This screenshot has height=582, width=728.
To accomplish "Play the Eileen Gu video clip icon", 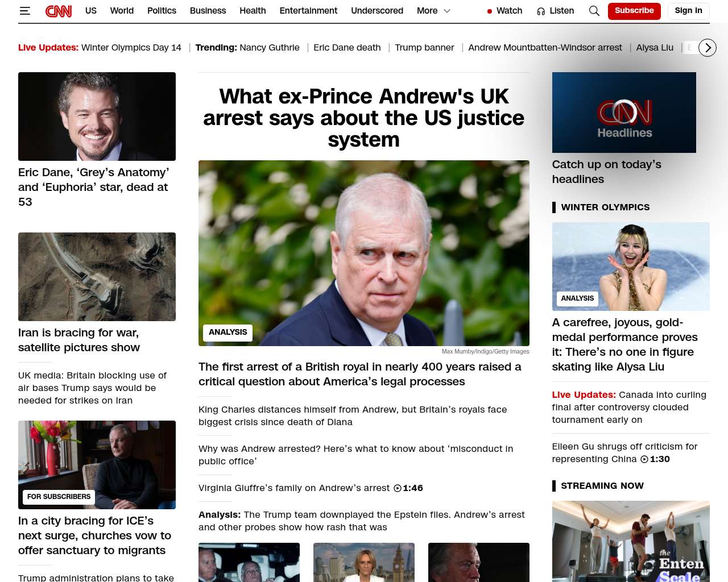I will point(644,459).
